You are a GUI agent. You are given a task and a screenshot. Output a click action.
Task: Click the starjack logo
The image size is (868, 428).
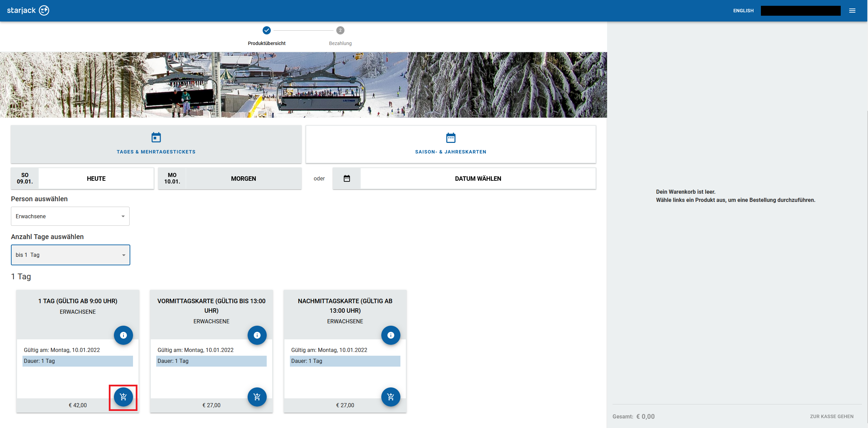pos(28,11)
